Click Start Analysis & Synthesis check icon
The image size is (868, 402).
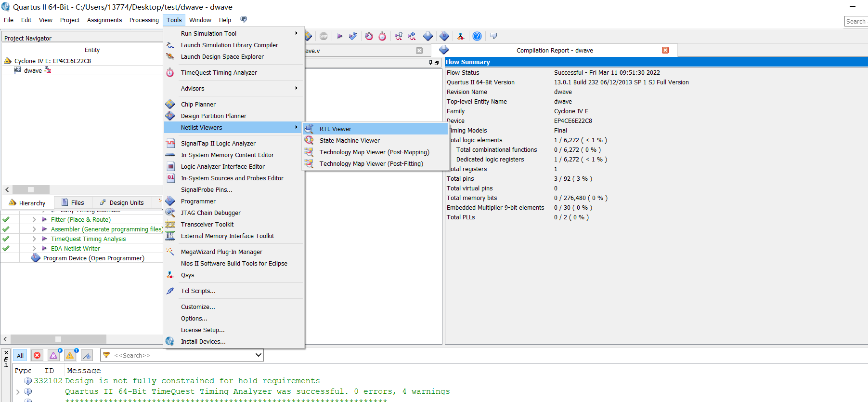click(353, 36)
